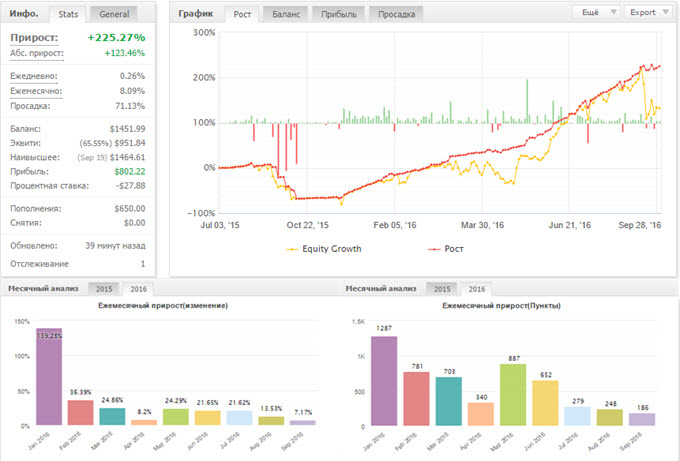This screenshot has height=461, width=680.
Task: Select 2016 in left monthly analysis
Action: pyautogui.click(x=138, y=289)
